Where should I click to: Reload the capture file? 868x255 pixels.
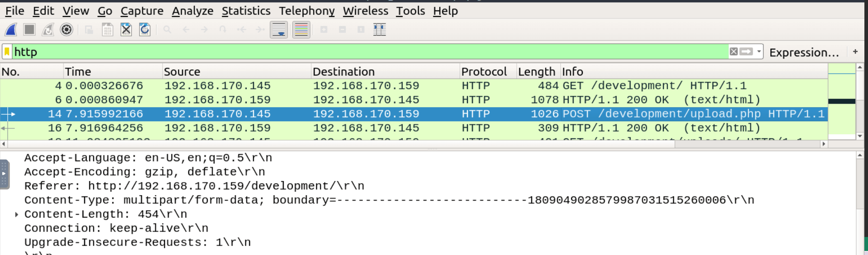click(145, 30)
